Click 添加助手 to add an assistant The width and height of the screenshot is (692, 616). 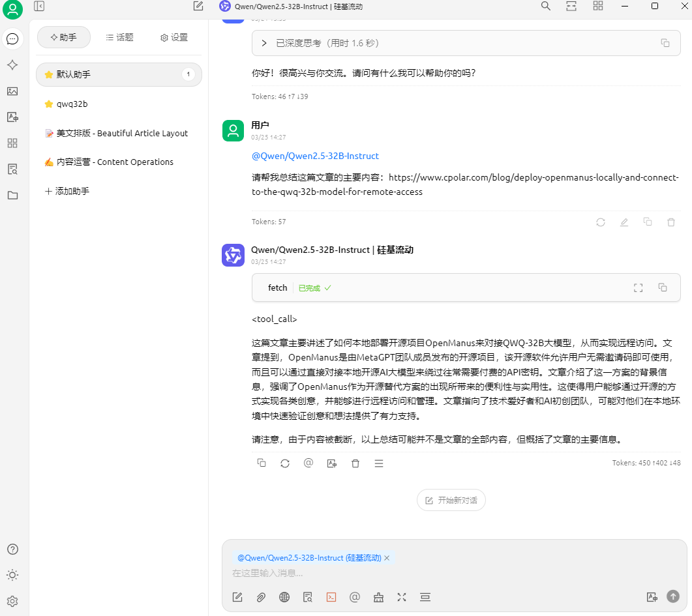(x=67, y=191)
